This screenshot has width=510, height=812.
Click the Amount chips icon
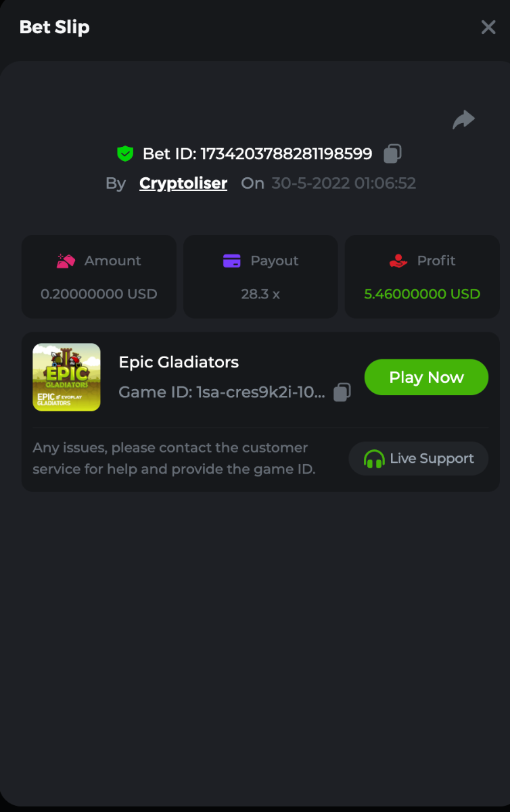pyautogui.click(x=66, y=261)
